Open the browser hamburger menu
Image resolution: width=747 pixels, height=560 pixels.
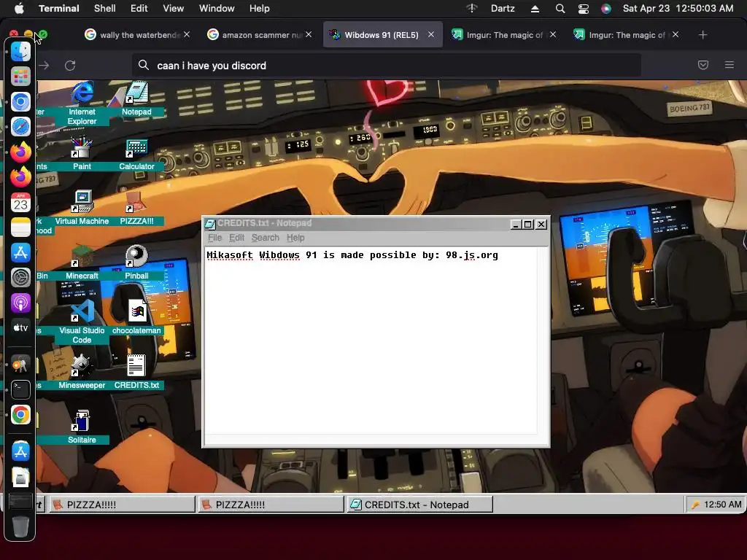pos(729,65)
